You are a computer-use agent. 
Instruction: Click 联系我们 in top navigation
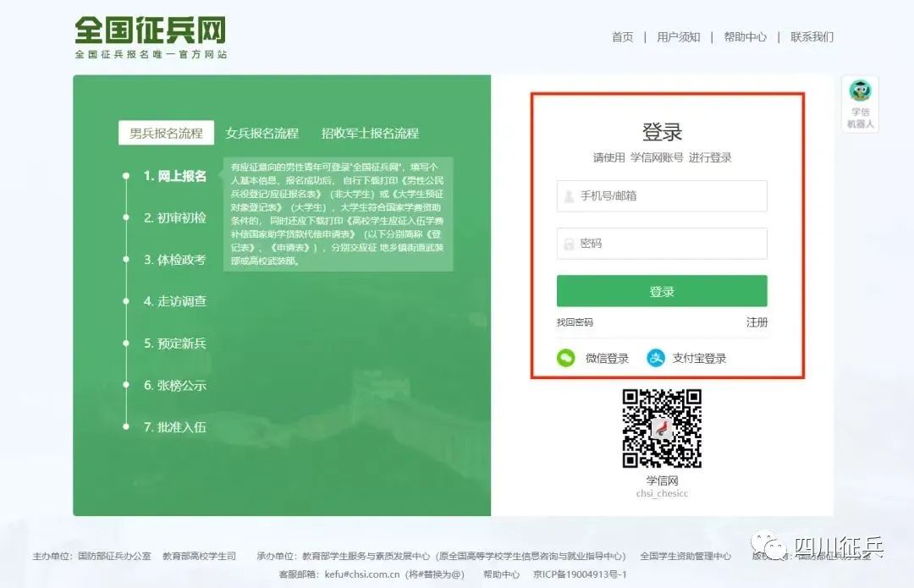tap(812, 37)
